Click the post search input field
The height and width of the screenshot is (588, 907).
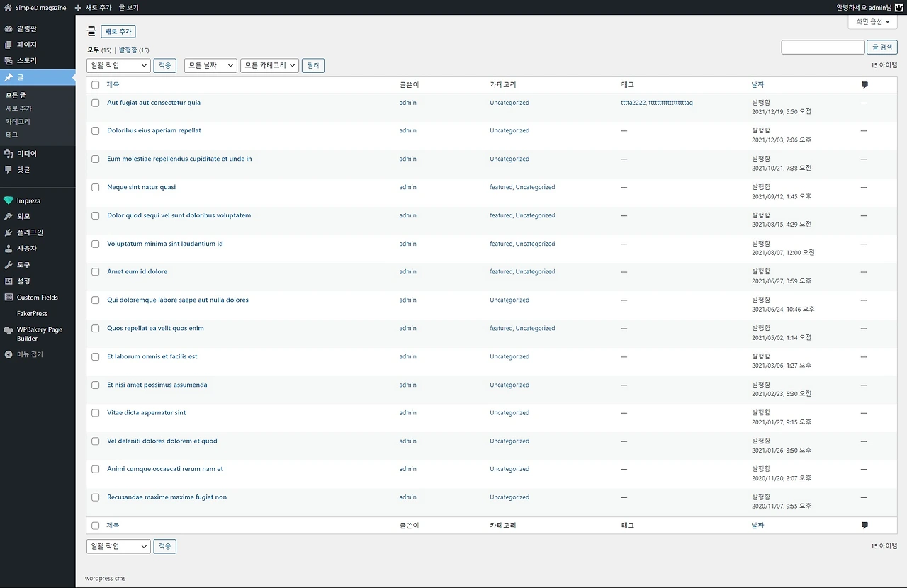tap(823, 47)
